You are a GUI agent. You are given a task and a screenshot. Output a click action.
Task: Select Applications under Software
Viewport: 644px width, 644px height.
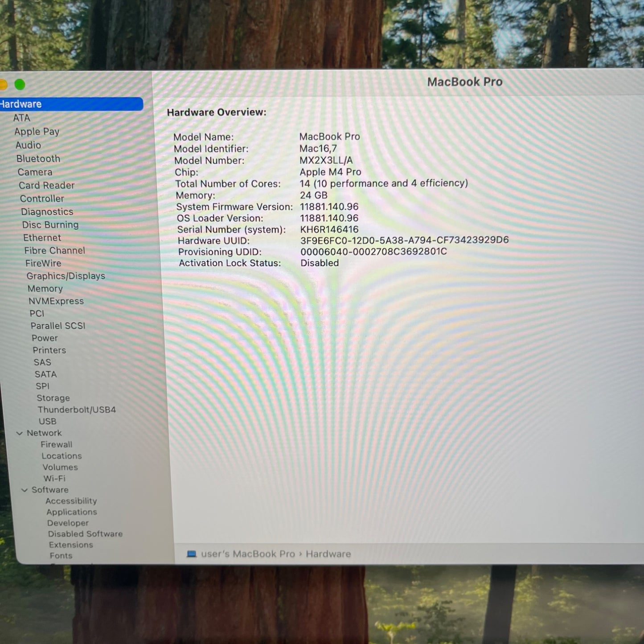(x=71, y=512)
